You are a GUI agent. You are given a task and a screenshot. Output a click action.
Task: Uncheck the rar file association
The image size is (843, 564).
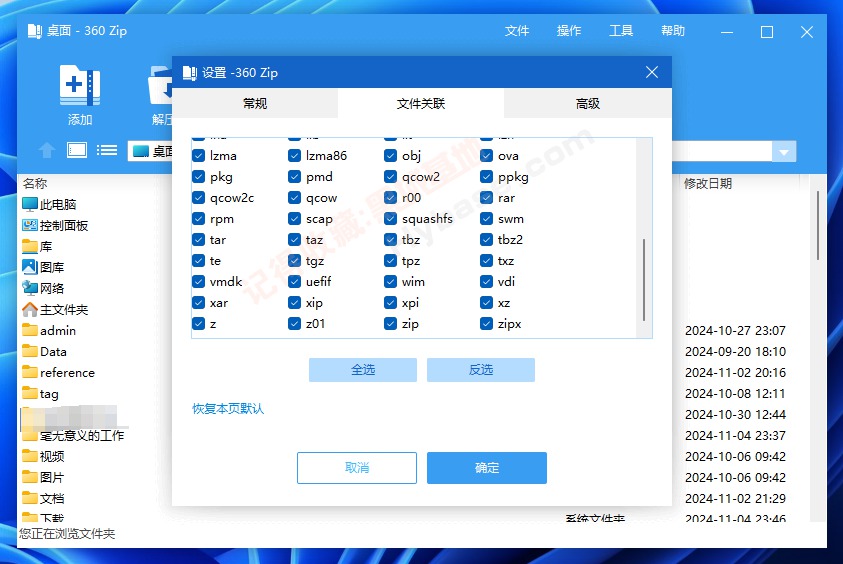point(487,198)
